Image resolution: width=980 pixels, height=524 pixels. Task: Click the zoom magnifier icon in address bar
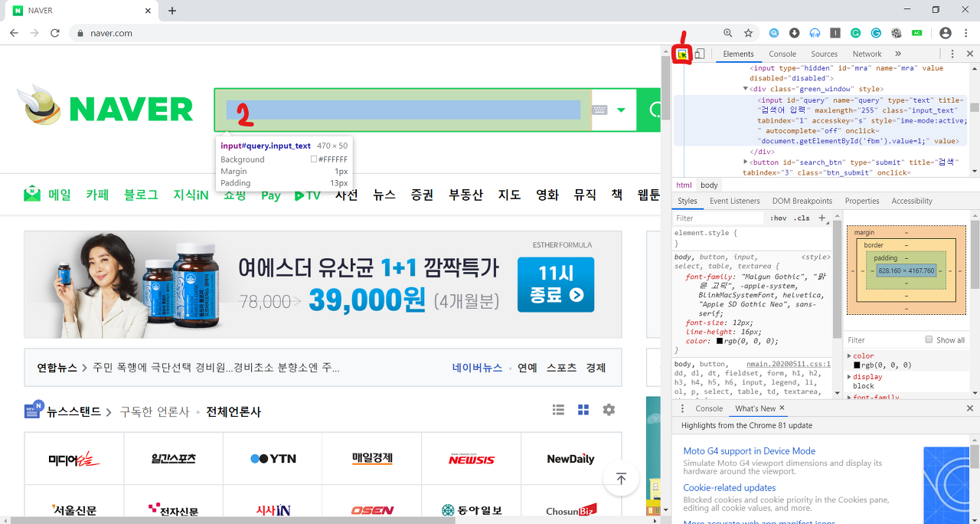(x=728, y=33)
